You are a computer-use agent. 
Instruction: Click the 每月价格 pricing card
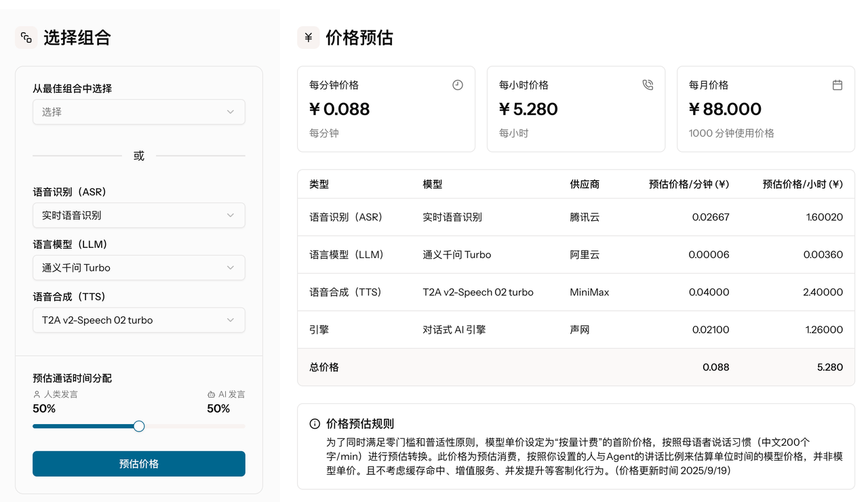pyautogui.click(x=765, y=108)
